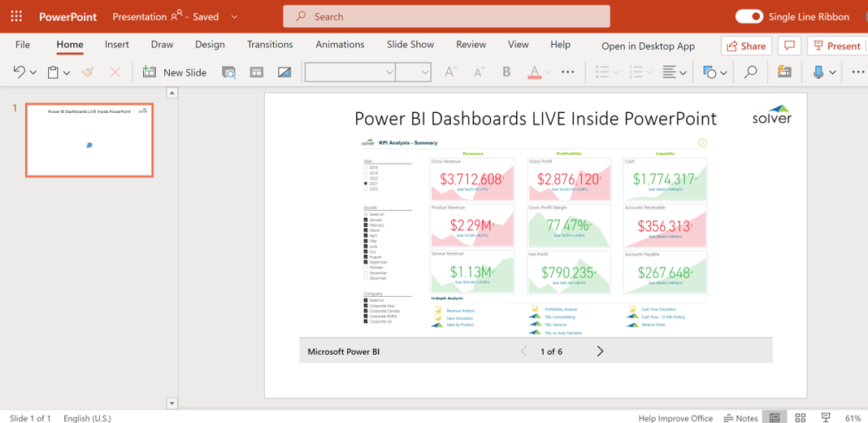
Task: Switch to Slide Sorter view icon
Action: [801, 418]
